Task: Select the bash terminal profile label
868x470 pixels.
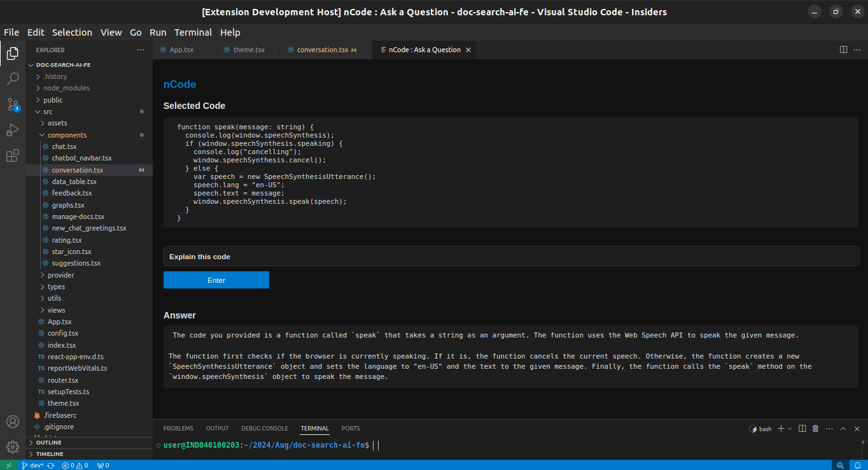Action: 760,429
